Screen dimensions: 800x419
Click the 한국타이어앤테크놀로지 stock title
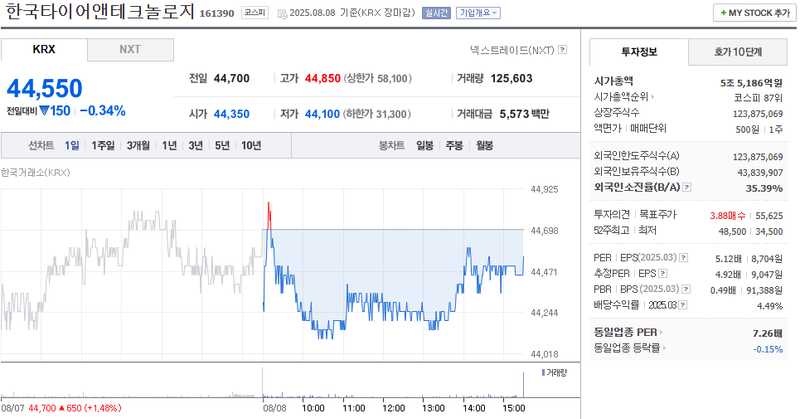(100, 12)
